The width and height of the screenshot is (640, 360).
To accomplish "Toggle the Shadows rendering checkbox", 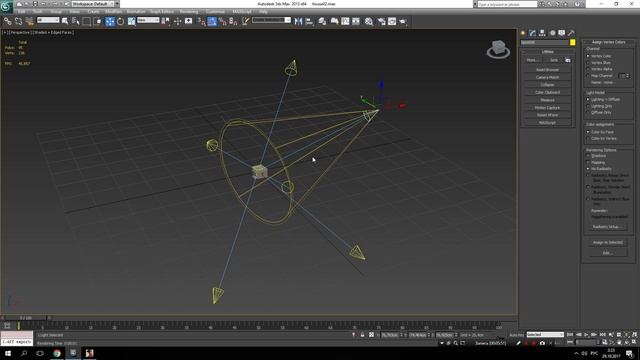I will pyautogui.click(x=588, y=156).
